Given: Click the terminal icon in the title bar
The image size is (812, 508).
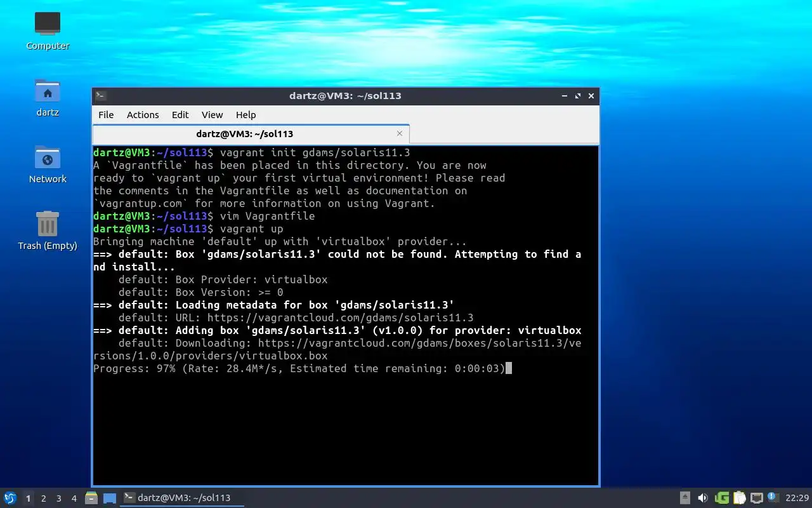Looking at the screenshot, I should tap(101, 96).
